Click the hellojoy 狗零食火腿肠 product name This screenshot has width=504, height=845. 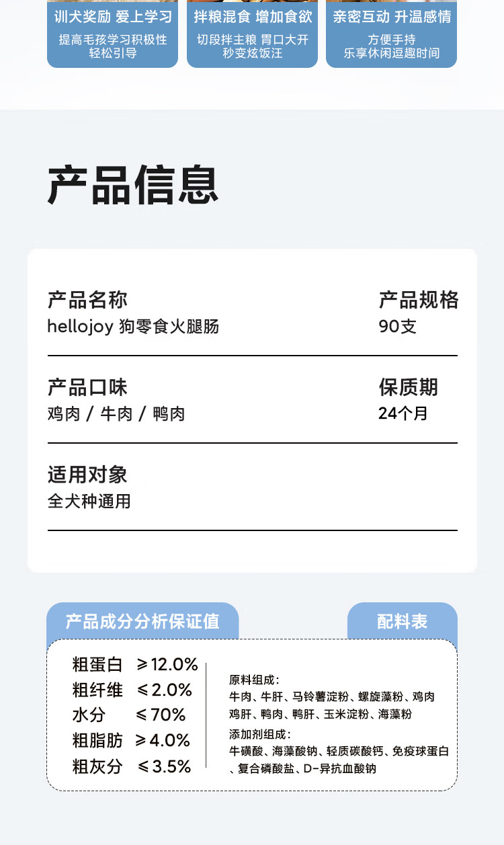133,327
